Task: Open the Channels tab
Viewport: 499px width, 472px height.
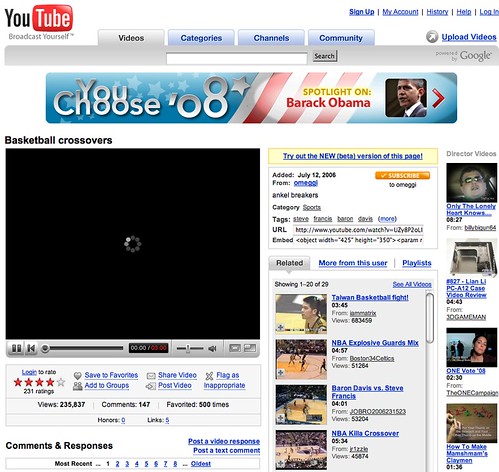Action: [271, 38]
